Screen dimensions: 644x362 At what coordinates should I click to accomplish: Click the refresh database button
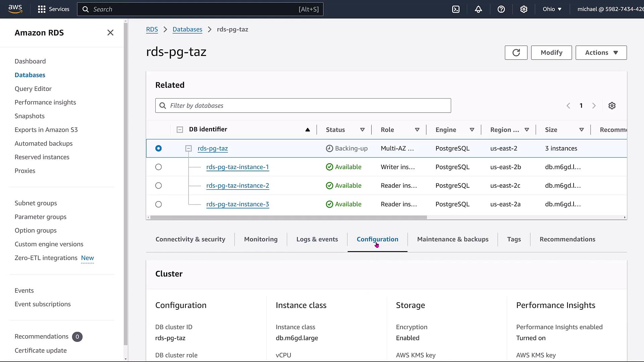point(516,53)
